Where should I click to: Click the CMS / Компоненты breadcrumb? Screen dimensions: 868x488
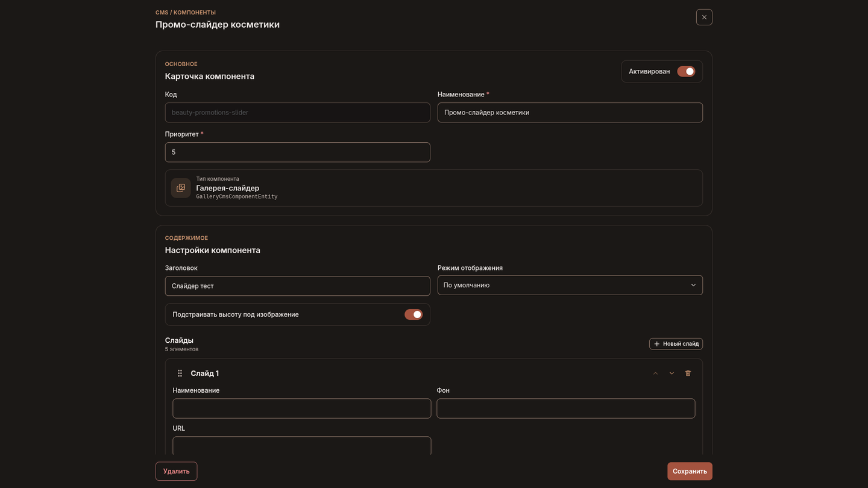[x=186, y=13]
